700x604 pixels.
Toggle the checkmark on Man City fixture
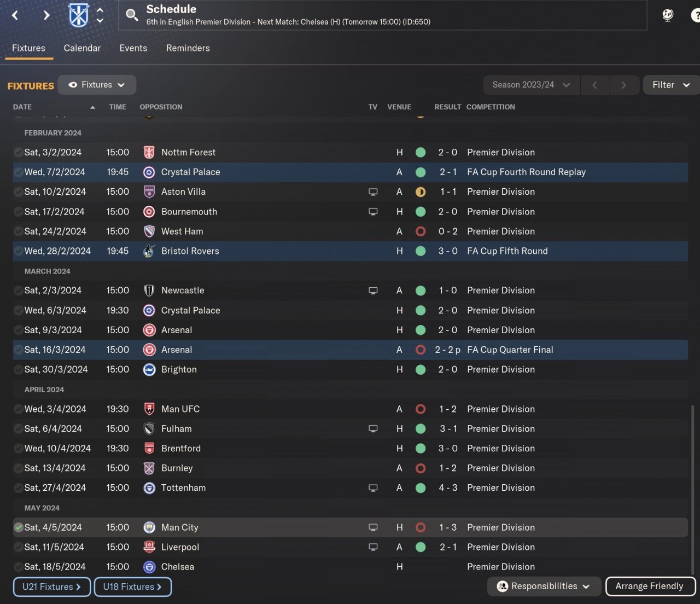[19, 527]
